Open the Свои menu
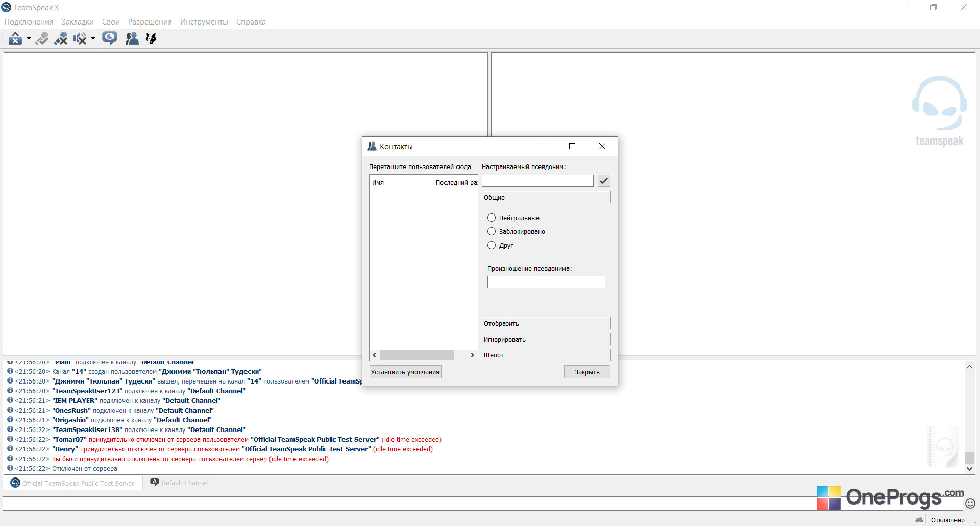Screen dimensions: 980x526 tap(111, 22)
